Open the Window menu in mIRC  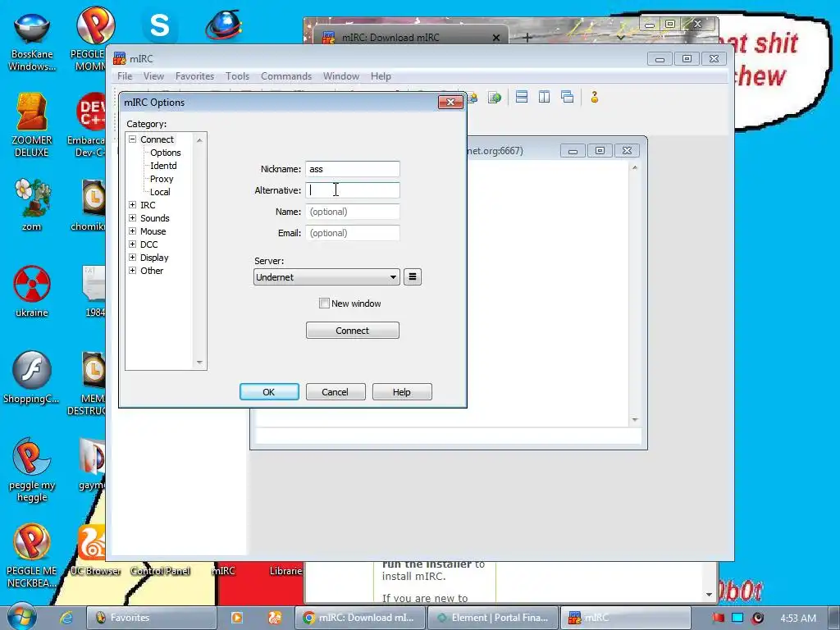[340, 76]
